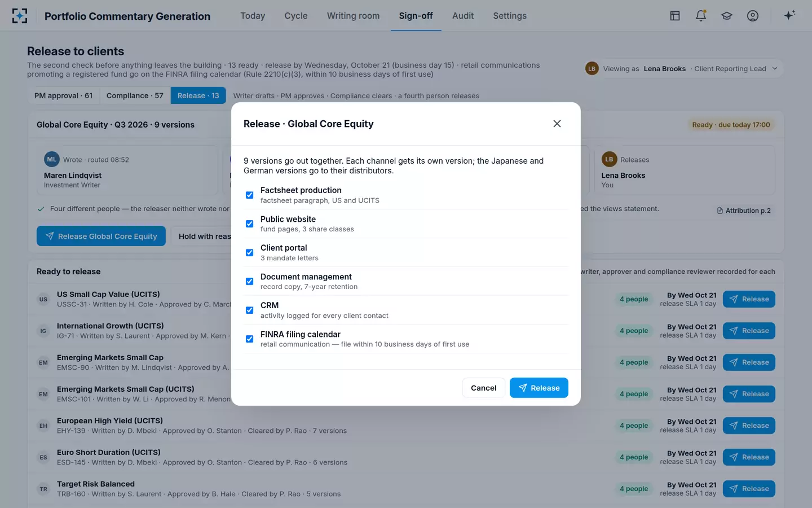Viewport: 812px width, 508px height.
Task: Uncheck the CRM channel
Action: (x=249, y=310)
